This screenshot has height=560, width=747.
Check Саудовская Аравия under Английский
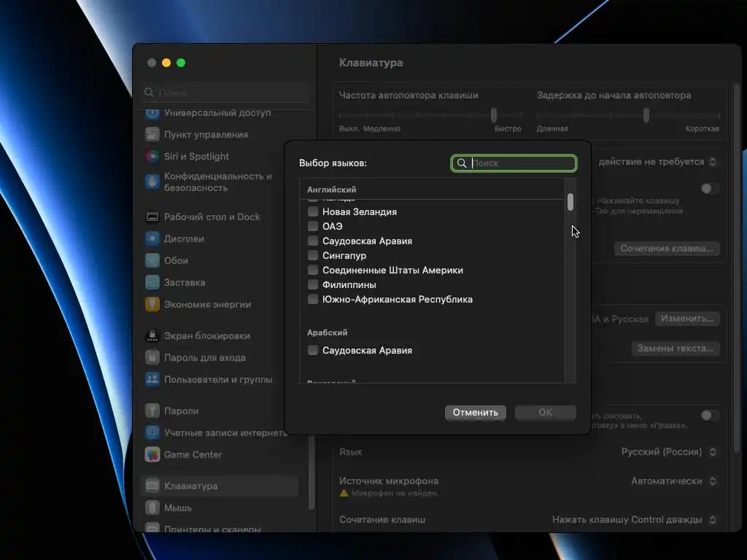point(313,241)
